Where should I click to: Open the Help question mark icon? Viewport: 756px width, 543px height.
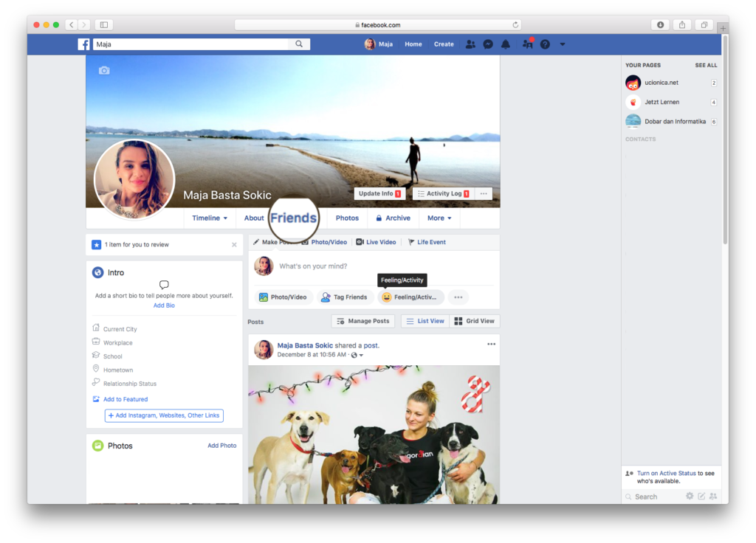click(x=545, y=44)
